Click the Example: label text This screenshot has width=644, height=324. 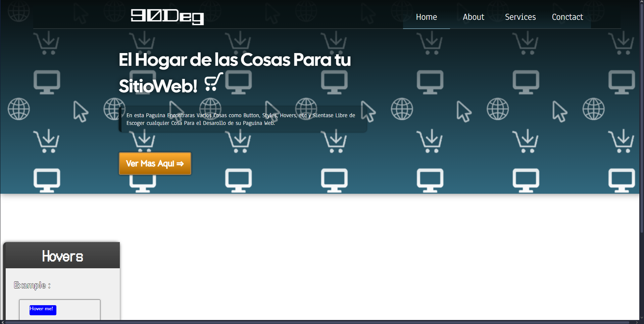[32, 285]
